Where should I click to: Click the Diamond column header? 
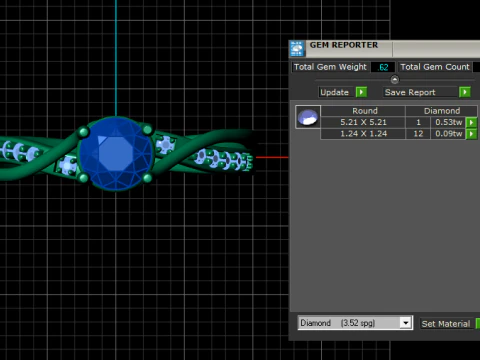coord(441,111)
